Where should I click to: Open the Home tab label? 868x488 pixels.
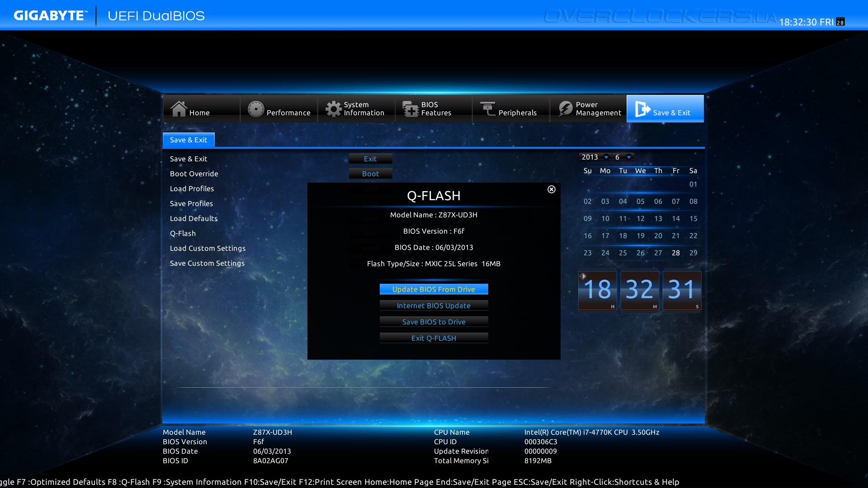(199, 113)
